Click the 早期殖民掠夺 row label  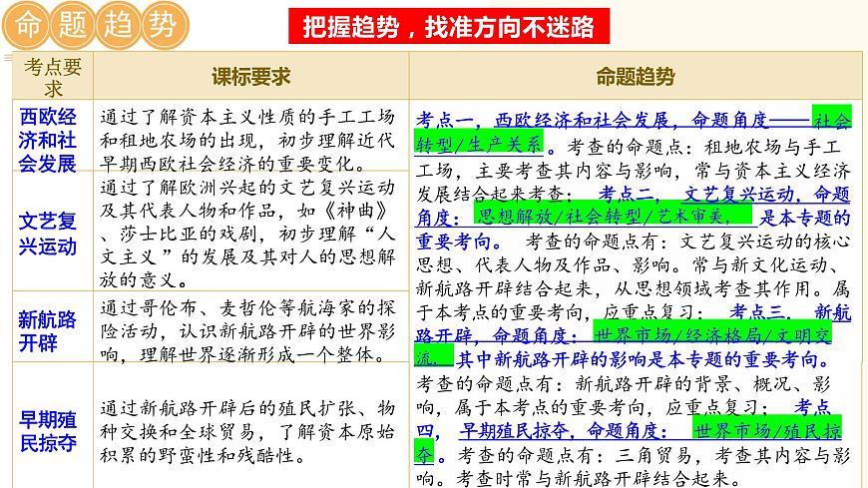(x=48, y=431)
